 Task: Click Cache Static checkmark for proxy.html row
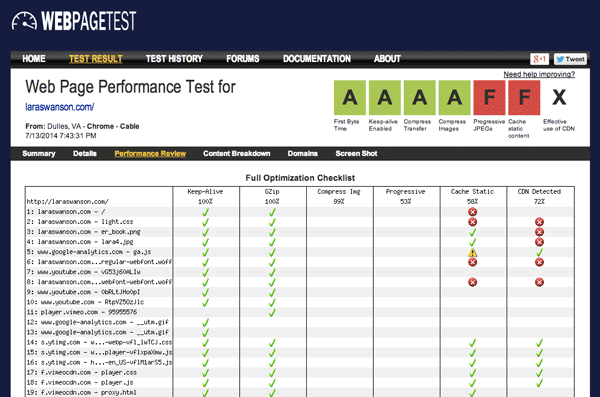[x=473, y=392]
